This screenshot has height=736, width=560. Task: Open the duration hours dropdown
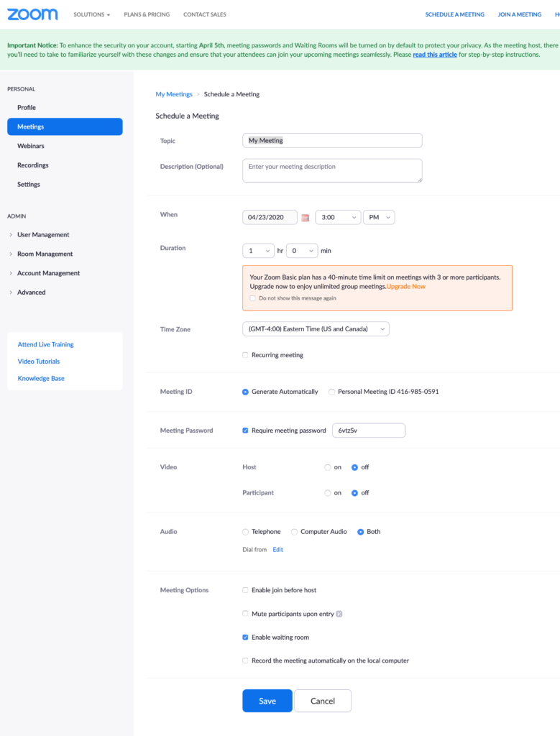click(x=258, y=251)
